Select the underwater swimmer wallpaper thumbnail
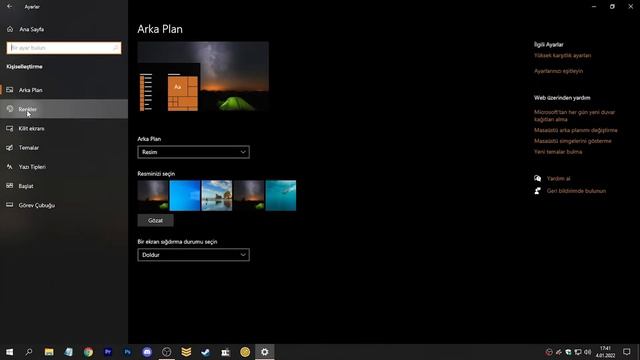 click(x=281, y=196)
